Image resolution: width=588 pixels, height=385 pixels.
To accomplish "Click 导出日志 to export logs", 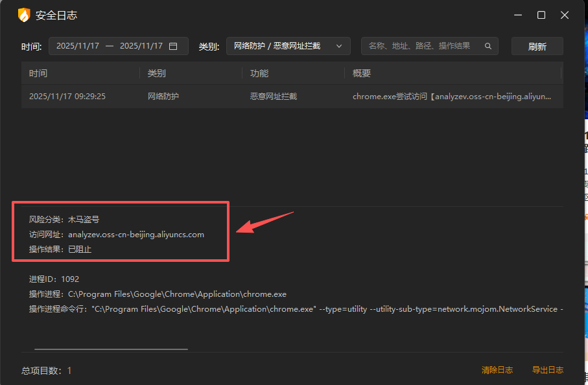I will pos(548,370).
